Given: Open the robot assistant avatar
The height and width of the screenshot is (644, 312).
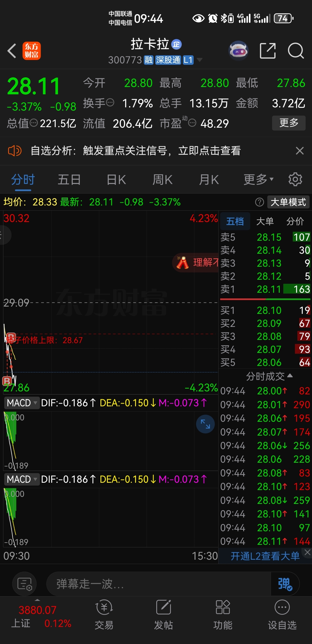Looking at the screenshot, I should pos(238,50).
